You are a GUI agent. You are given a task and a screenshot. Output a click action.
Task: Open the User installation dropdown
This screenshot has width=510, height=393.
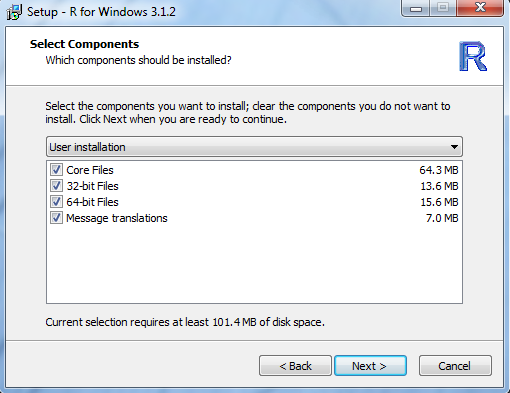click(254, 147)
